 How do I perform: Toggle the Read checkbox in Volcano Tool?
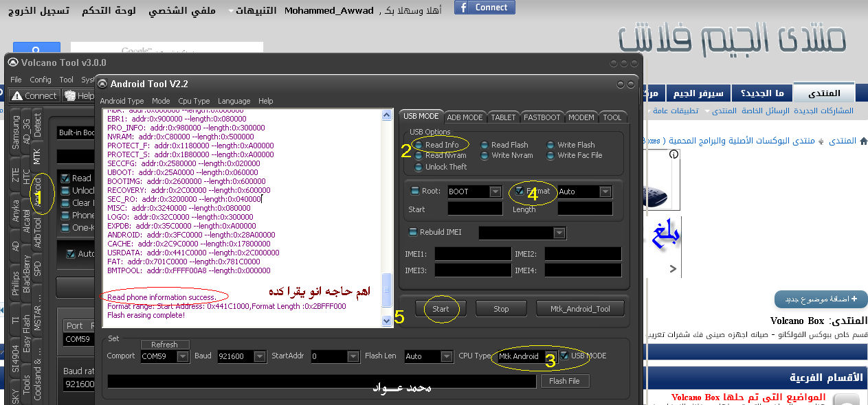coord(65,178)
